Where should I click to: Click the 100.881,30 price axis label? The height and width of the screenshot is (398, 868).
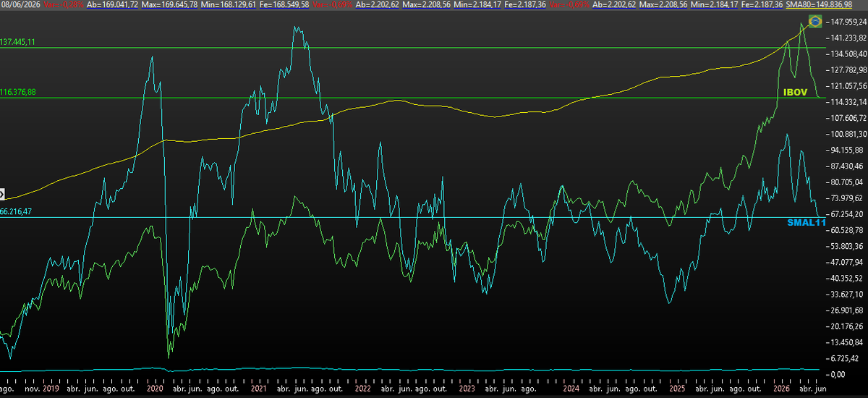click(x=847, y=134)
